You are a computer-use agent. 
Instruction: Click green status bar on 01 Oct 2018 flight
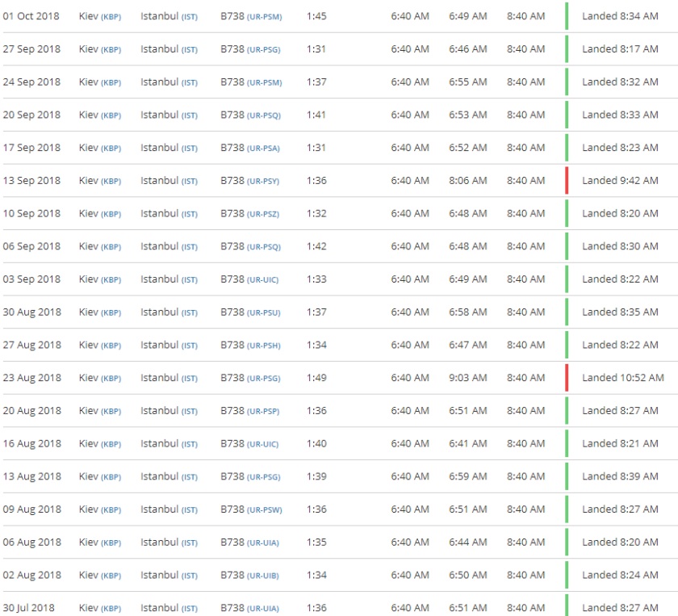click(567, 16)
